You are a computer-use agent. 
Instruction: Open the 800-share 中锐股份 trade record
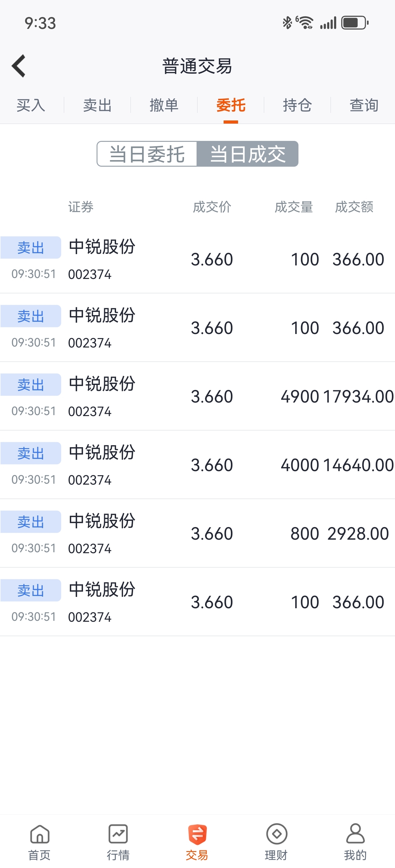pos(197,533)
